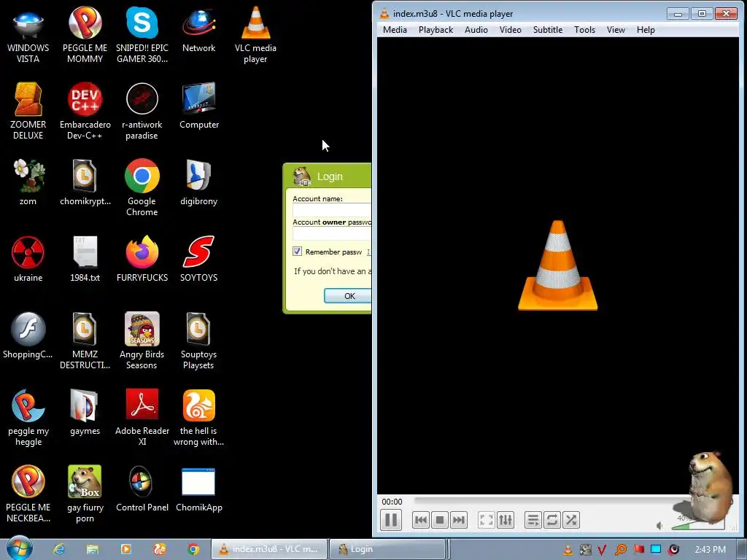747x560 pixels.
Task: Open the View menu in VLC
Action: (616, 29)
